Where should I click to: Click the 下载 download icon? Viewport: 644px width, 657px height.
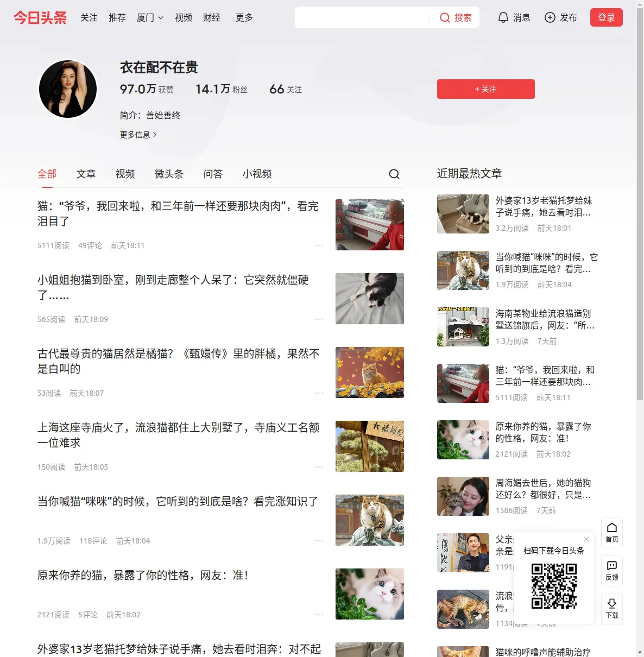612,609
